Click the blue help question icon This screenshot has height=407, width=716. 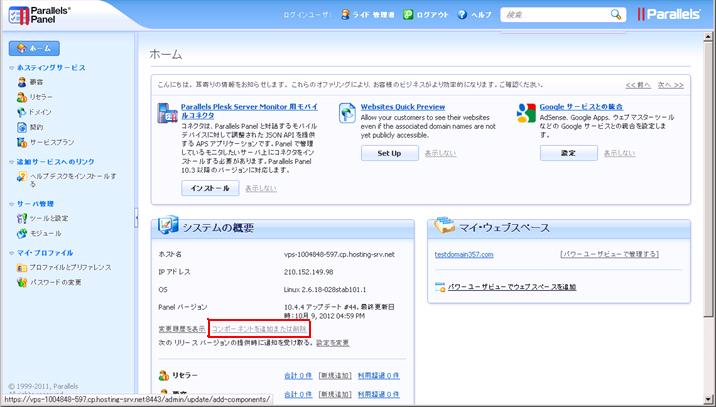(x=462, y=15)
